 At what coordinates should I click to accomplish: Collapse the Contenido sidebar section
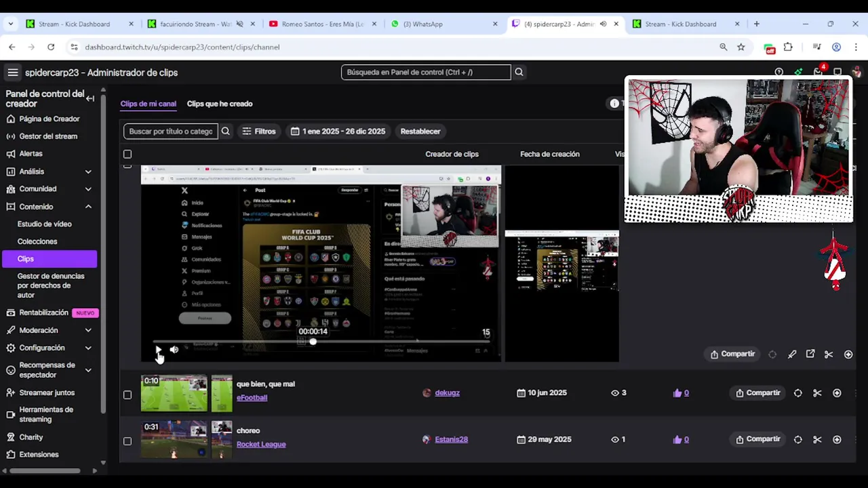click(x=88, y=207)
